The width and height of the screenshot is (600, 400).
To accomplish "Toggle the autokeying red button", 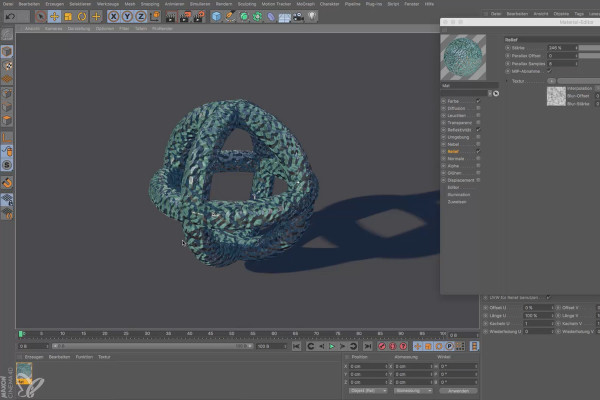I will (x=393, y=346).
